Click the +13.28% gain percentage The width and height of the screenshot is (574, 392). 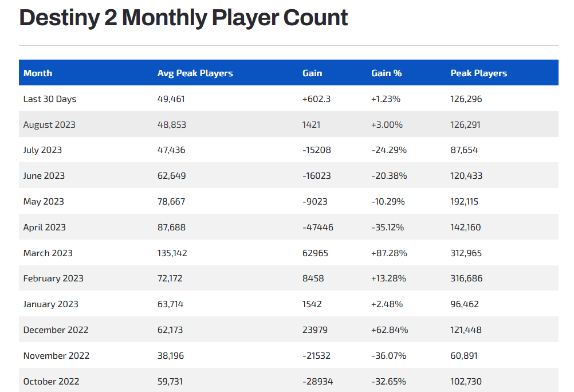click(388, 279)
